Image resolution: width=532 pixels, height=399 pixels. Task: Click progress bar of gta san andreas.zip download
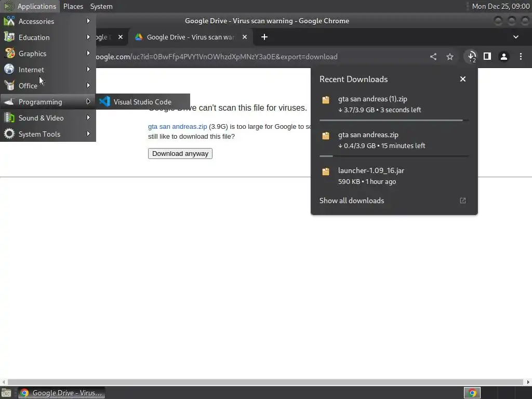tap(394, 156)
